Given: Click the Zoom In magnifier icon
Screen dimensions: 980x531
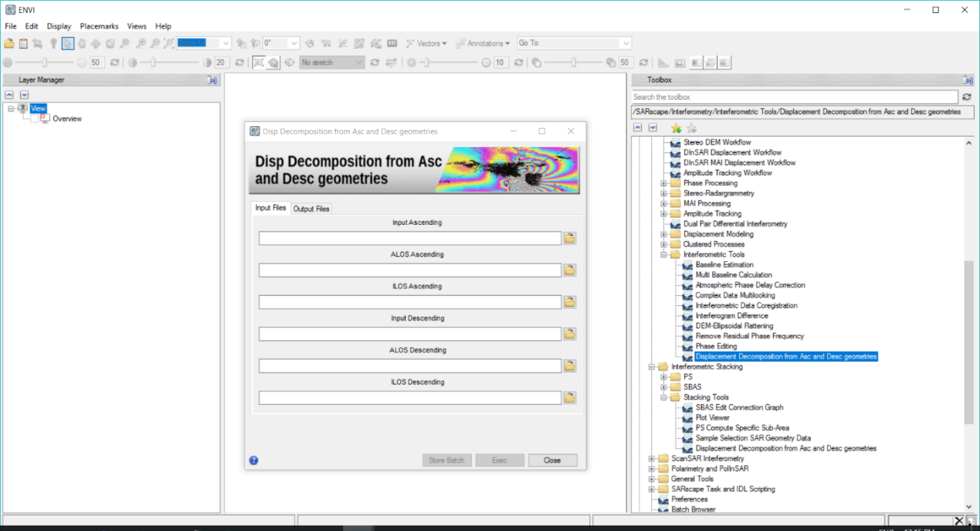Looking at the screenshot, I should pos(141,43).
